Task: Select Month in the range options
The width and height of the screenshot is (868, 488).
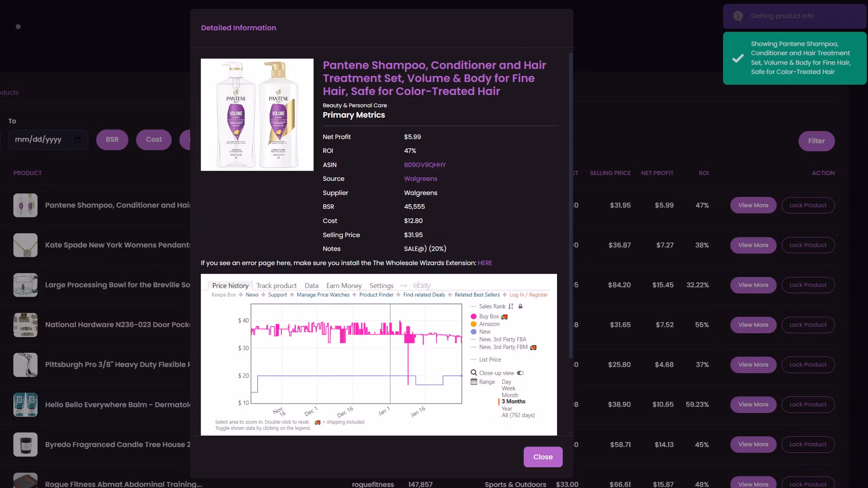Action: [x=510, y=395]
